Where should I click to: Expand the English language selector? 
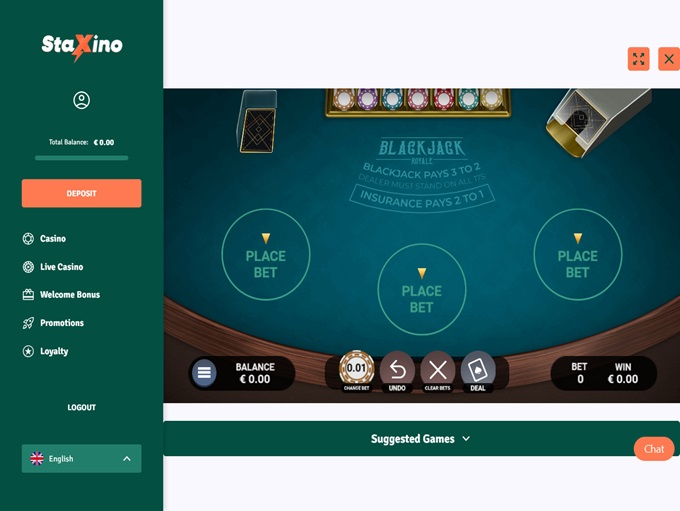pos(82,459)
